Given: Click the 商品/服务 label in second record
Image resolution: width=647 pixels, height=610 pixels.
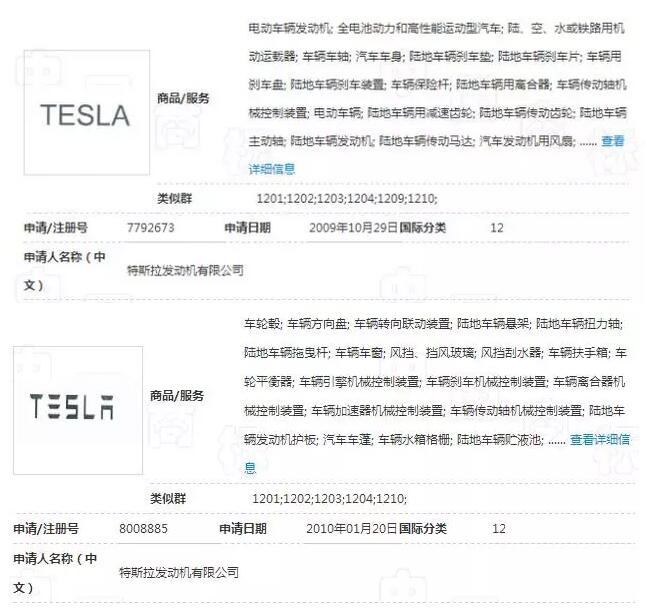Looking at the screenshot, I should [x=177, y=396].
